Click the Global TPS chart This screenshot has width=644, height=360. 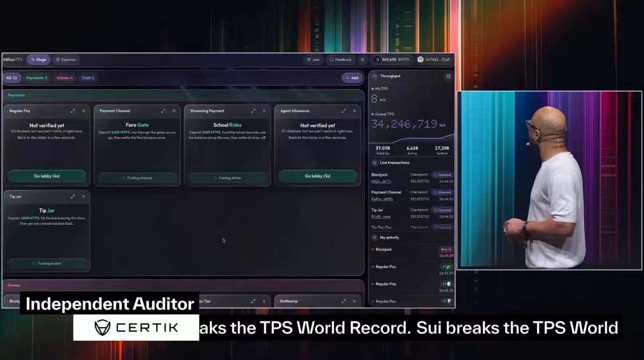click(x=412, y=138)
